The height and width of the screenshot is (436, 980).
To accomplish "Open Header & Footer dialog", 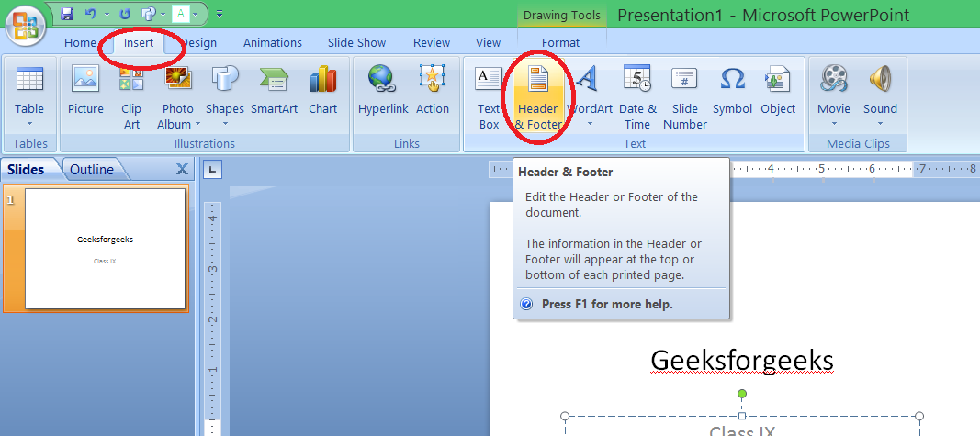I will pos(537,96).
